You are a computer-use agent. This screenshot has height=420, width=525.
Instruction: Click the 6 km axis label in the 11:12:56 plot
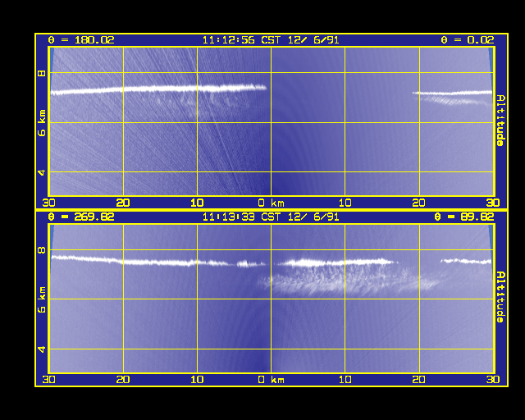42,123
